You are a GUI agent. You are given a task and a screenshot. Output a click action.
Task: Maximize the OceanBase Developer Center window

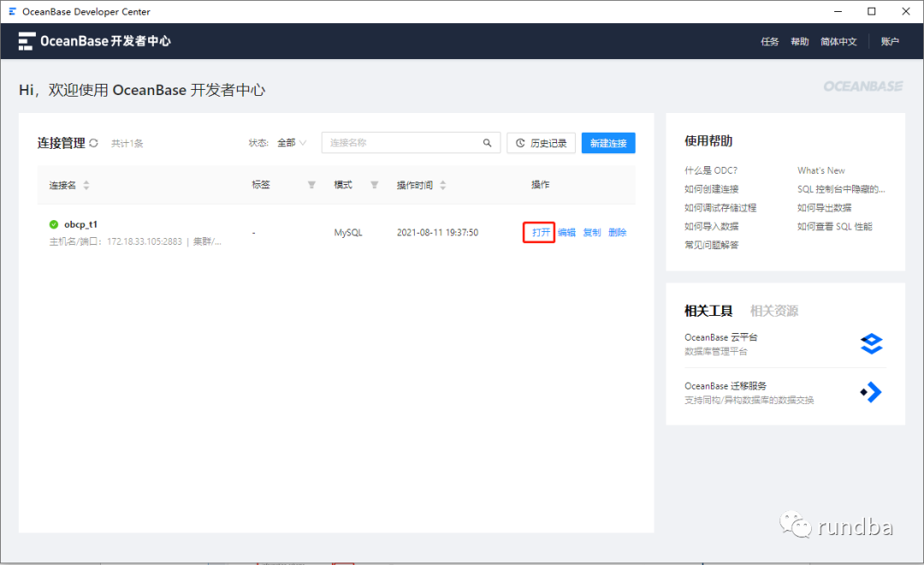[x=872, y=11]
